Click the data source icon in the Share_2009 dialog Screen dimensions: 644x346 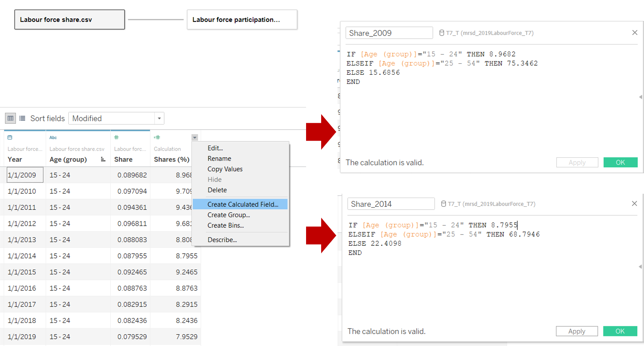(441, 33)
